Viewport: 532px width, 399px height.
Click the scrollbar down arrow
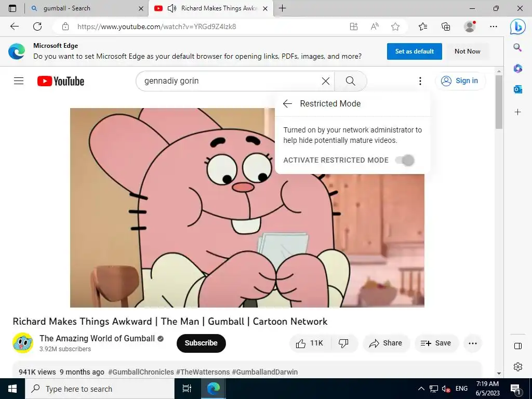pyautogui.click(x=499, y=373)
